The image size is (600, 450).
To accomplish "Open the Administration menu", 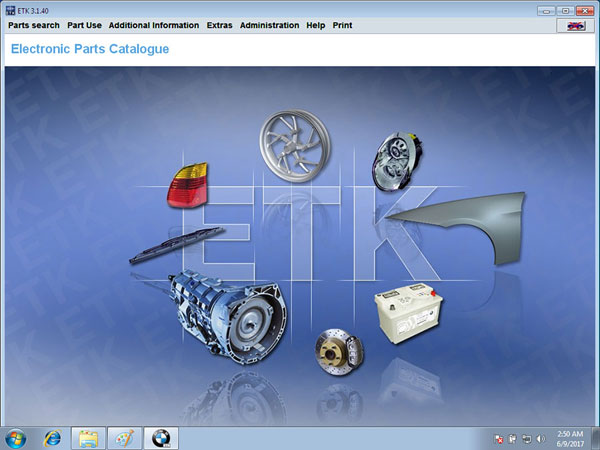I will tap(269, 25).
